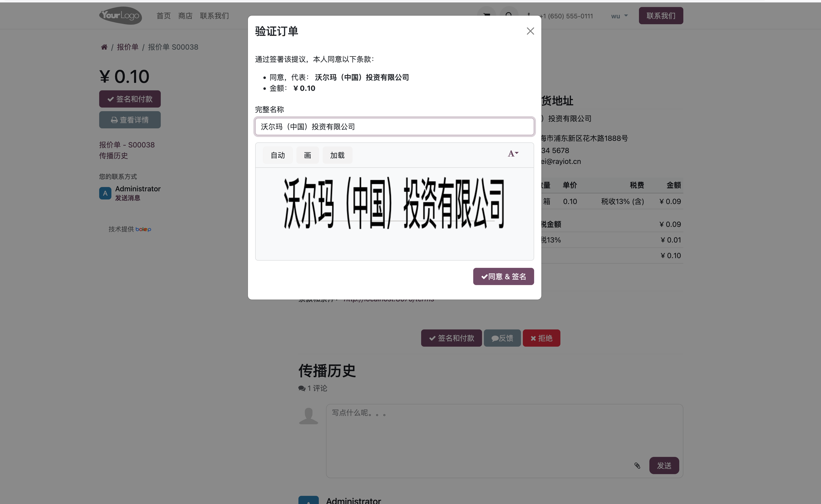821x504 pixels.
Task: Click the 查看详情 print button
Action: (130, 120)
